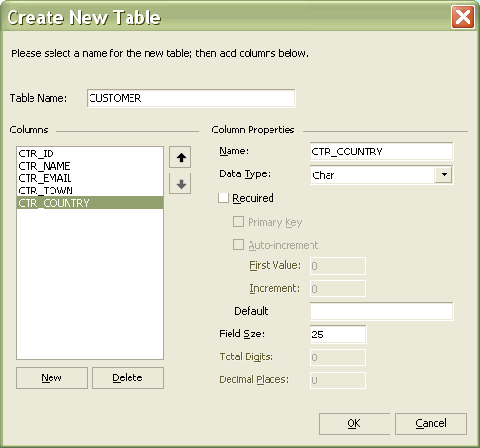480x448 pixels.
Task: Close the Create New Table dialog
Action: [463, 16]
